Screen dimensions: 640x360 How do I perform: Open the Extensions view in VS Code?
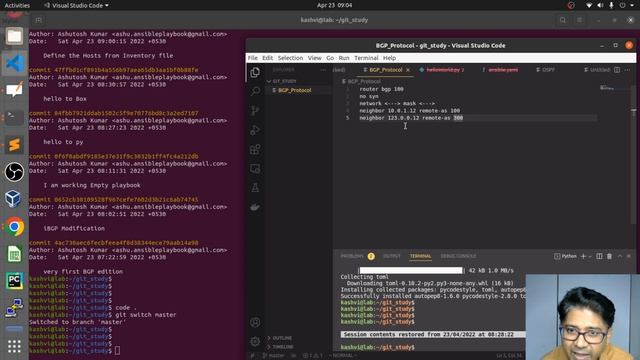pyautogui.click(x=255, y=149)
